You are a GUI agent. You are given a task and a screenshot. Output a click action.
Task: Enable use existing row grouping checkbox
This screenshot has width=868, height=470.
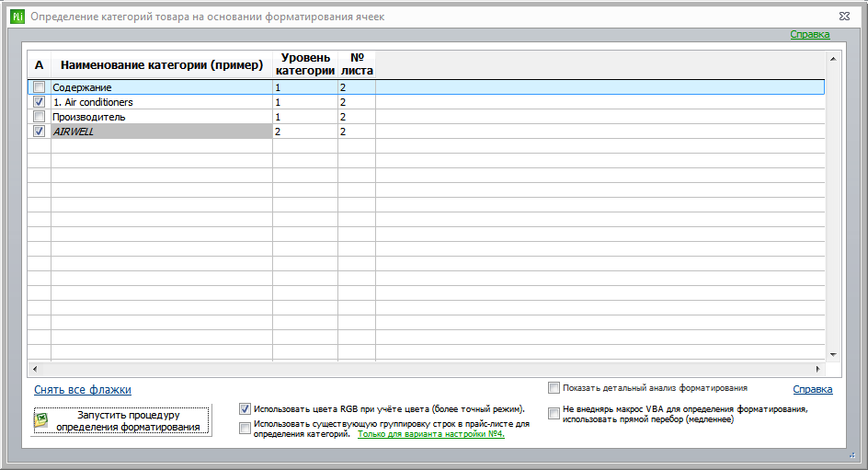[245, 428]
